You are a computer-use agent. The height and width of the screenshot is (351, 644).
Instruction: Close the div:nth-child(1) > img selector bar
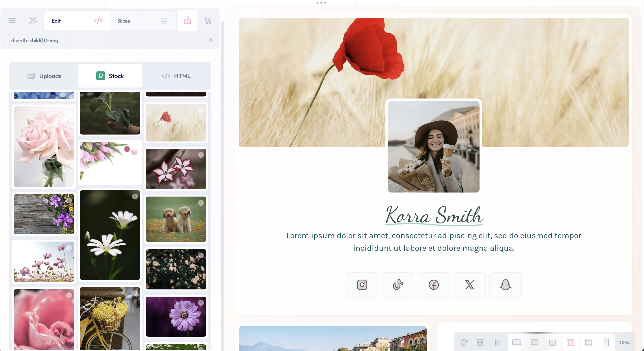tap(211, 41)
